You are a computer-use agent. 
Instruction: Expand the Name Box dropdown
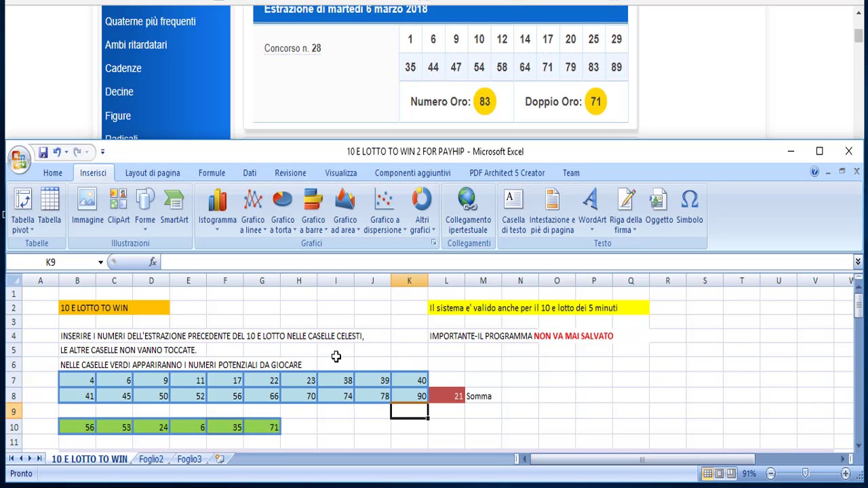(x=100, y=262)
